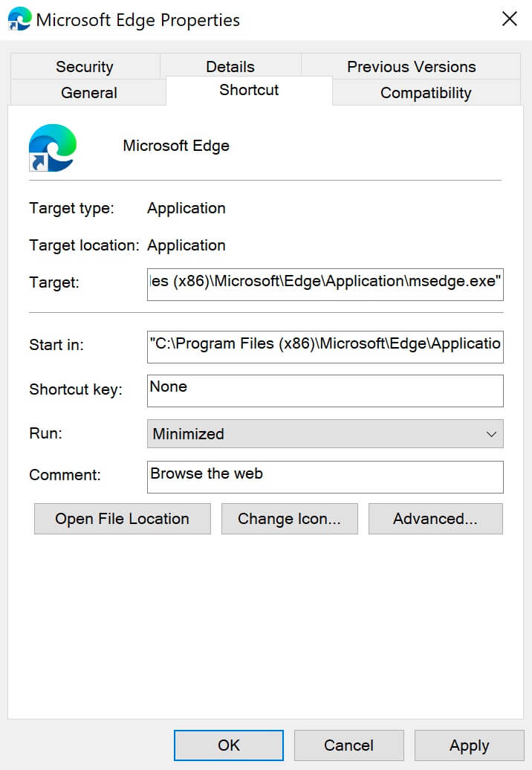The image size is (532, 770).
Task: Click the Comment field
Action: (325, 477)
